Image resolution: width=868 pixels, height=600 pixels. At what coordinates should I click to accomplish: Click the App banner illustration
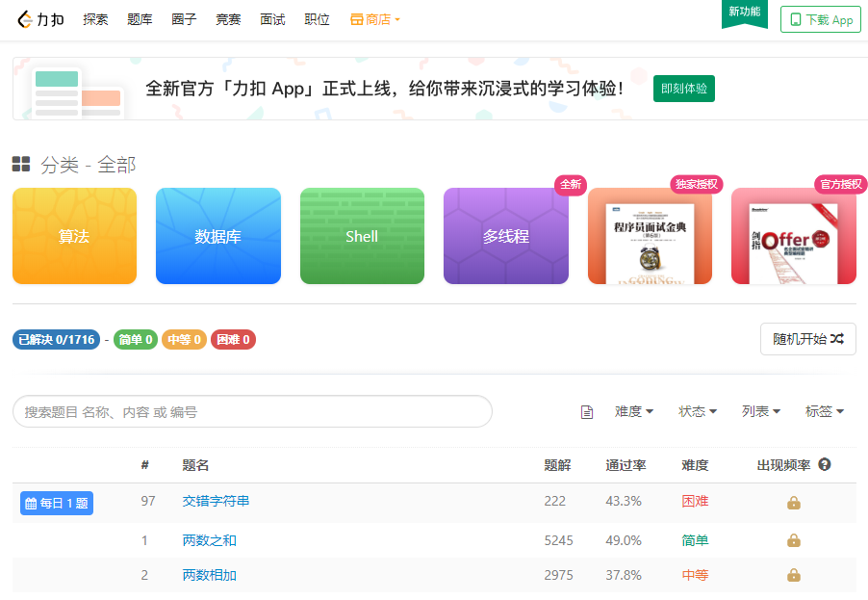tap(77, 92)
